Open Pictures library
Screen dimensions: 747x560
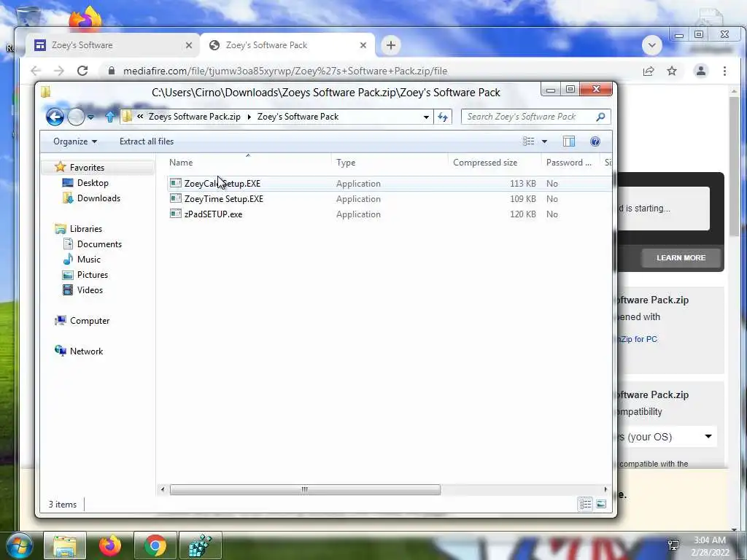[93, 275]
